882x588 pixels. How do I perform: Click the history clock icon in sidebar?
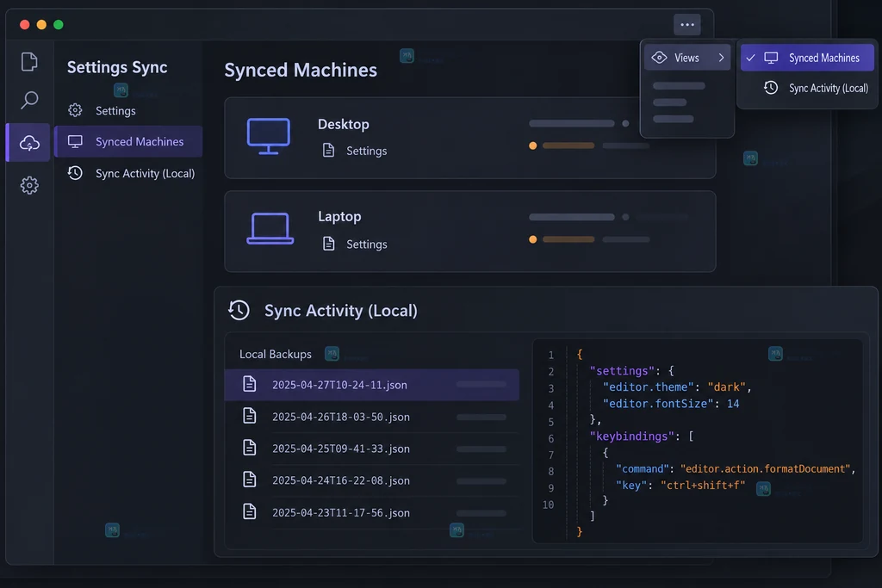coord(75,172)
